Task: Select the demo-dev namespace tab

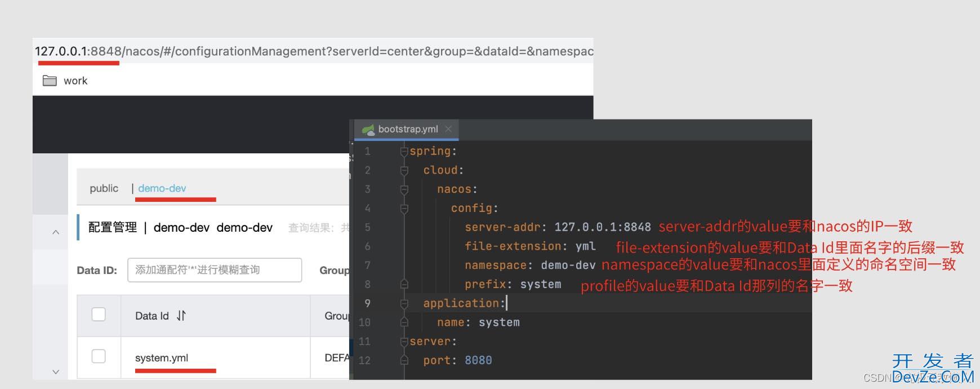Action: point(162,188)
